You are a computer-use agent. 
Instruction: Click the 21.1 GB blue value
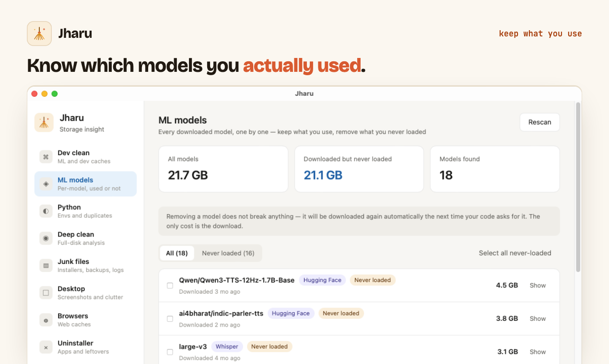[x=323, y=175]
